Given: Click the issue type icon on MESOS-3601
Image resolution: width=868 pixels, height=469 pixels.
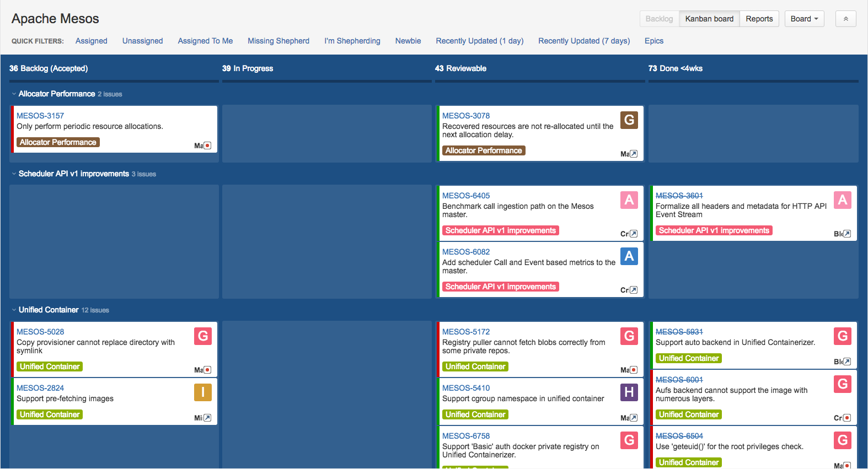Looking at the screenshot, I should (x=848, y=234).
